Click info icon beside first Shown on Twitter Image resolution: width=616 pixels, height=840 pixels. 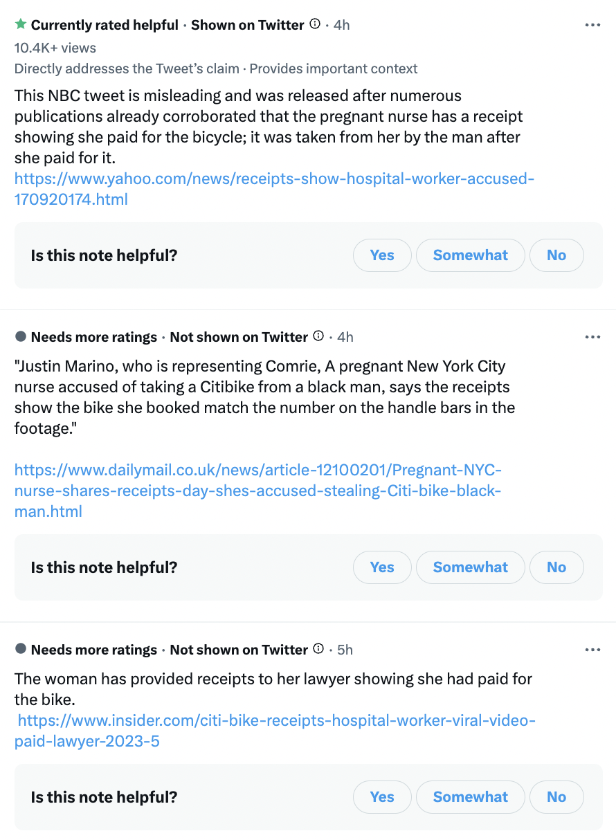point(315,24)
